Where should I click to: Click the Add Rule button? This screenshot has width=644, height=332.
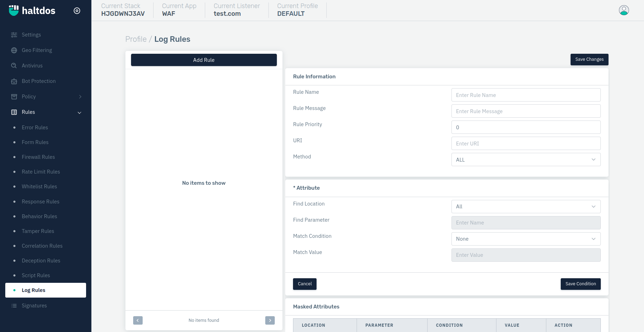tap(204, 60)
